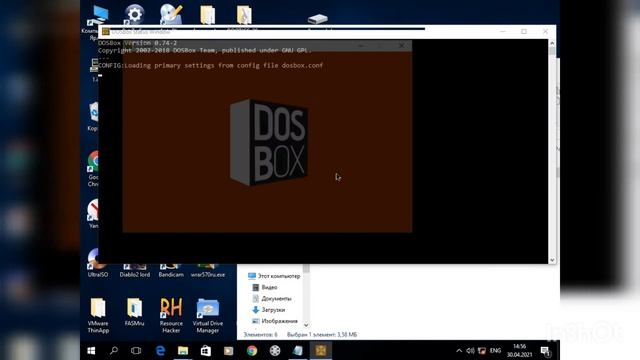
Task: Open the Windows Start menu
Action: [91, 351]
